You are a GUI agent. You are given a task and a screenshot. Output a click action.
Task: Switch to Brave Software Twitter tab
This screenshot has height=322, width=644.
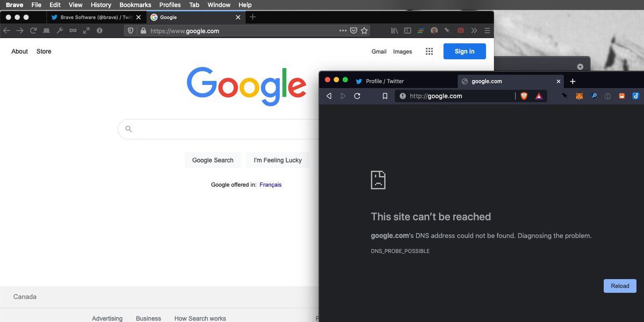(97, 17)
